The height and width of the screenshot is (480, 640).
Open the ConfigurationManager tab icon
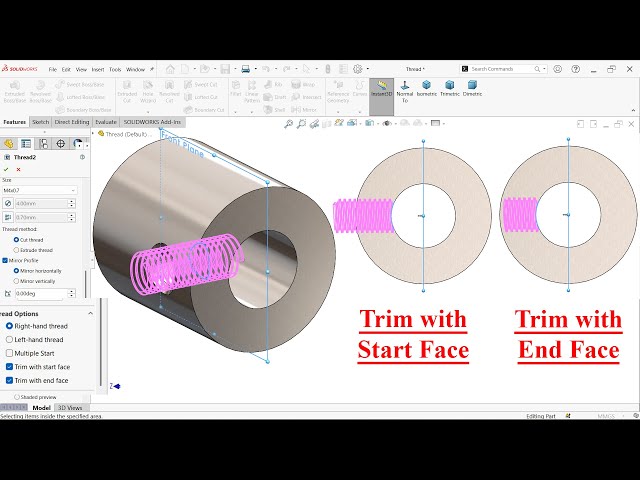[43, 144]
